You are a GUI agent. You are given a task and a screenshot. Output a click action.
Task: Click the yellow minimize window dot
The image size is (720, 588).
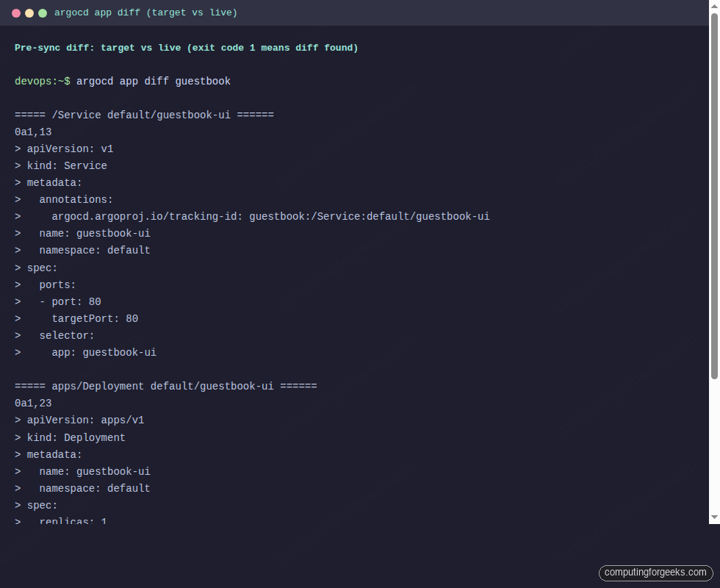tap(29, 13)
